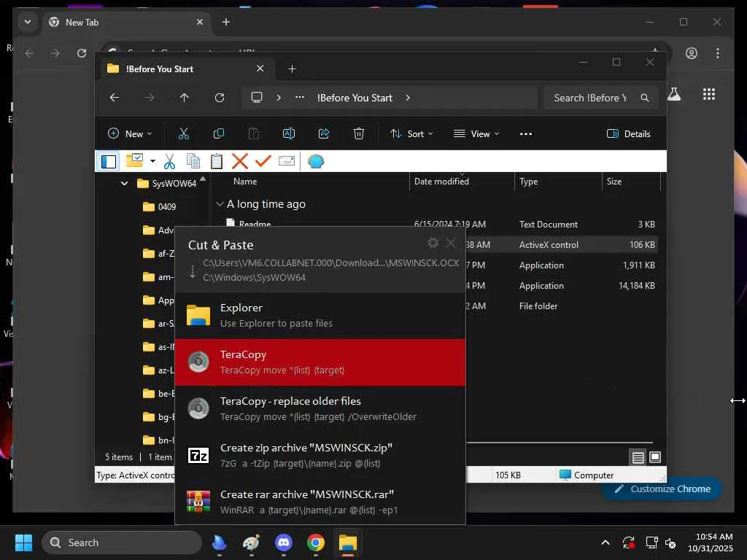Screen dimensions: 747x560
Task: Switch to large thumbnails view icon in status bar
Action: click(x=655, y=458)
